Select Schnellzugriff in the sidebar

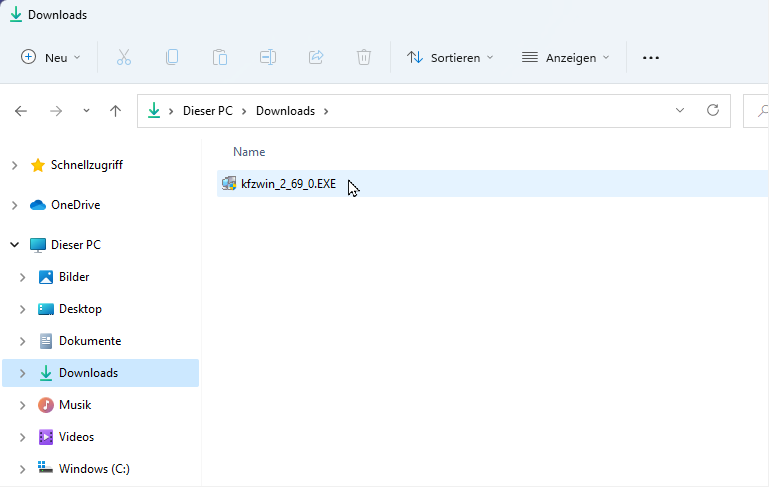coord(87,165)
